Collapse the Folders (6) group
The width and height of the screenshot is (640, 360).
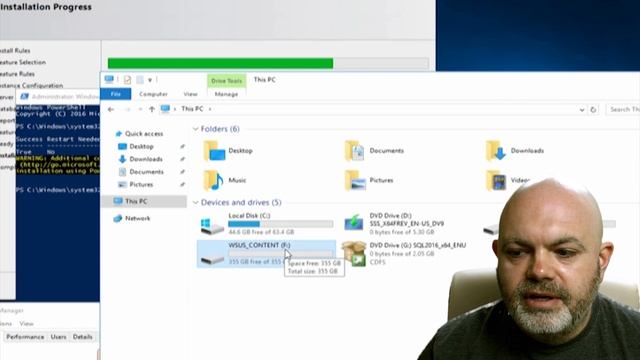pyautogui.click(x=196, y=129)
